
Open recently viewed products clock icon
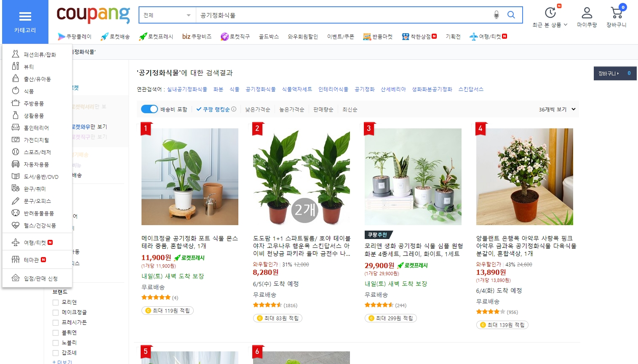pyautogui.click(x=550, y=13)
